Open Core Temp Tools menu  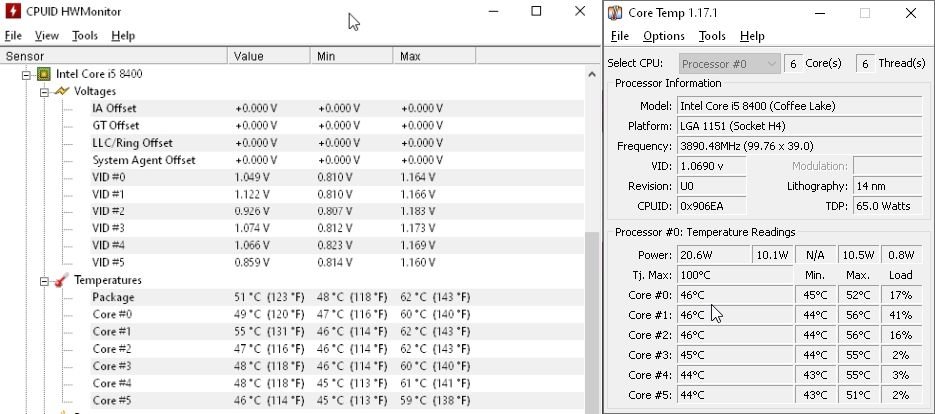712,36
